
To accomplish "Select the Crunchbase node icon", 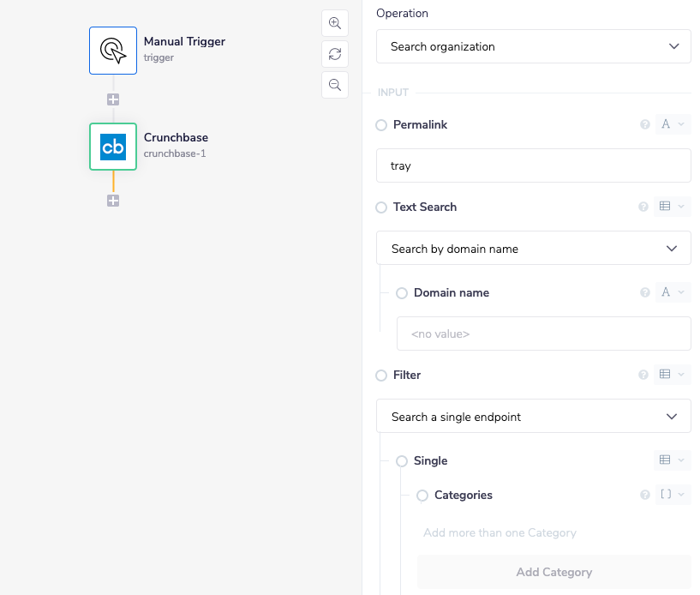I will [113, 147].
